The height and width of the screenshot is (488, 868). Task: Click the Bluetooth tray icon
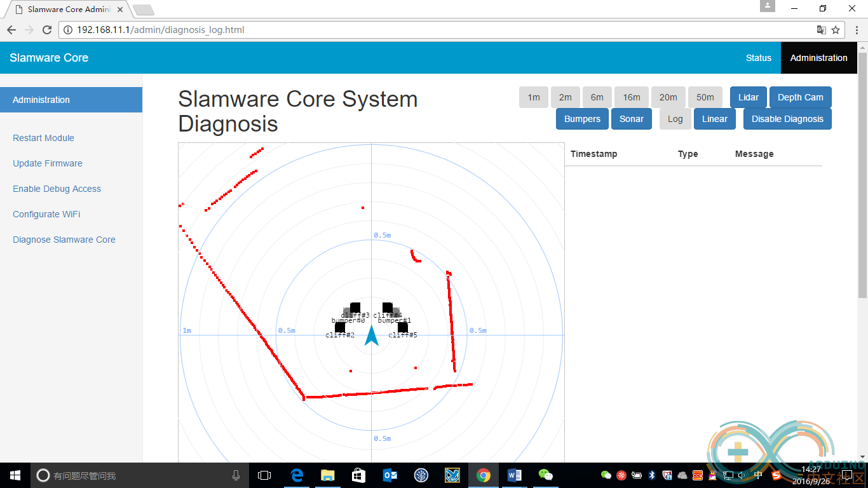click(x=652, y=475)
